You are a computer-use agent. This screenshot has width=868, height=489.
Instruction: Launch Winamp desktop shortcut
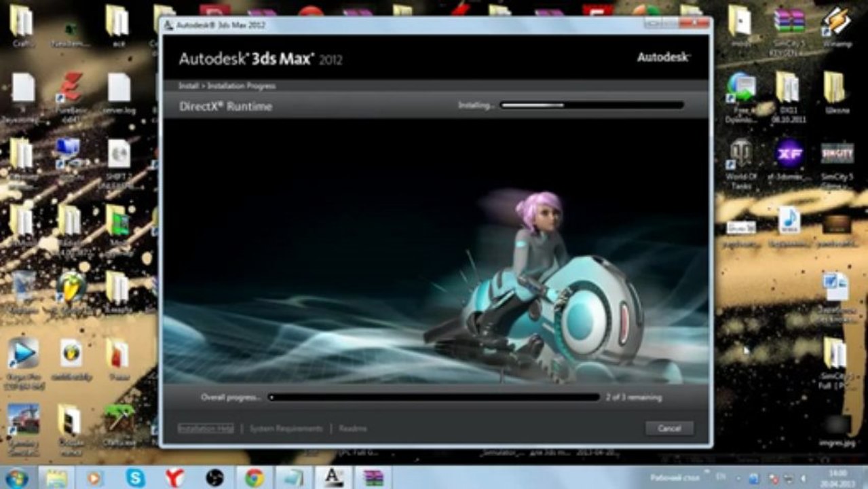(837, 27)
